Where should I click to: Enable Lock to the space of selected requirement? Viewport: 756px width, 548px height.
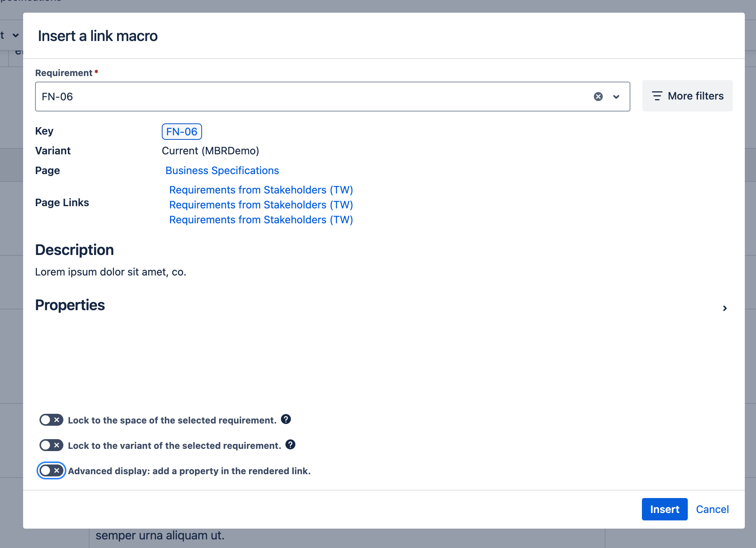(x=51, y=420)
